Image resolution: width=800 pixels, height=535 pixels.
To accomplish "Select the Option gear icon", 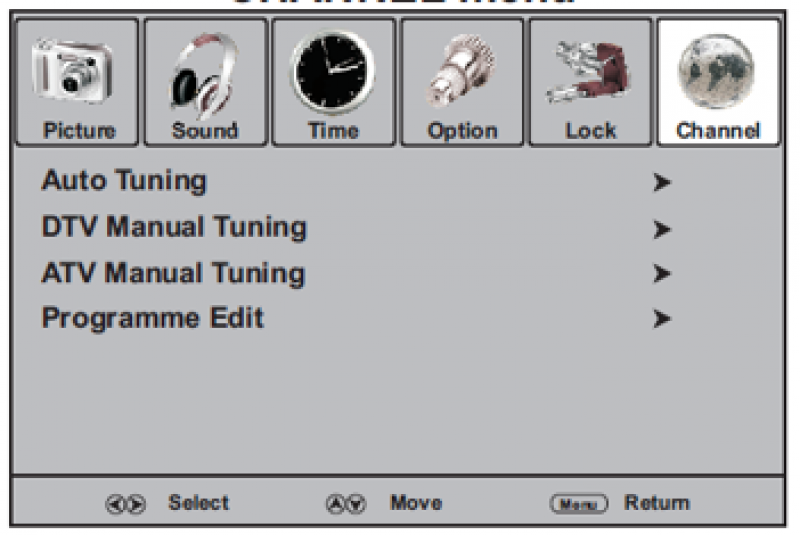I will point(461,71).
